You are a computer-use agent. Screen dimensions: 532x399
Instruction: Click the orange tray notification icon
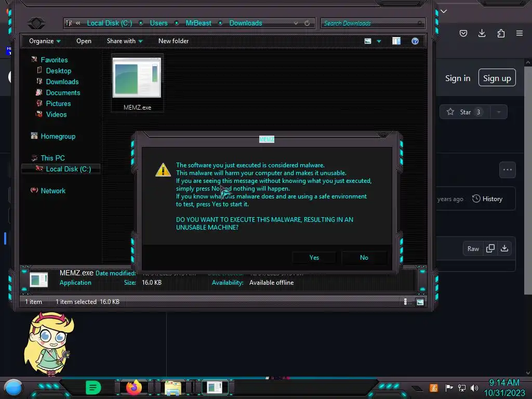(434, 388)
